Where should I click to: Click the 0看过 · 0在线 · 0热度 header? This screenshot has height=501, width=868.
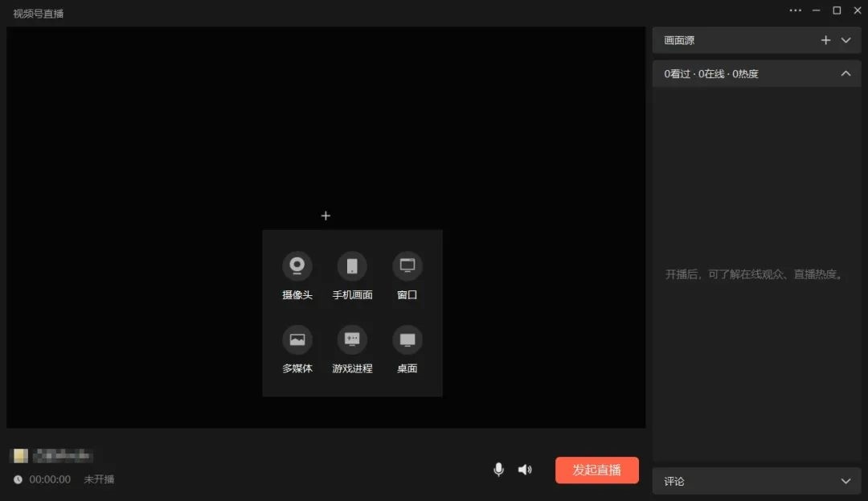[x=710, y=74]
